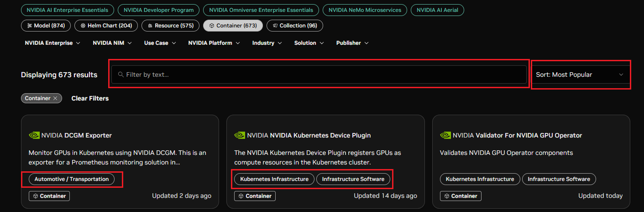The width and height of the screenshot is (644, 212).
Task: Click "Updated today" on Validator card
Action: pos(601,196)
